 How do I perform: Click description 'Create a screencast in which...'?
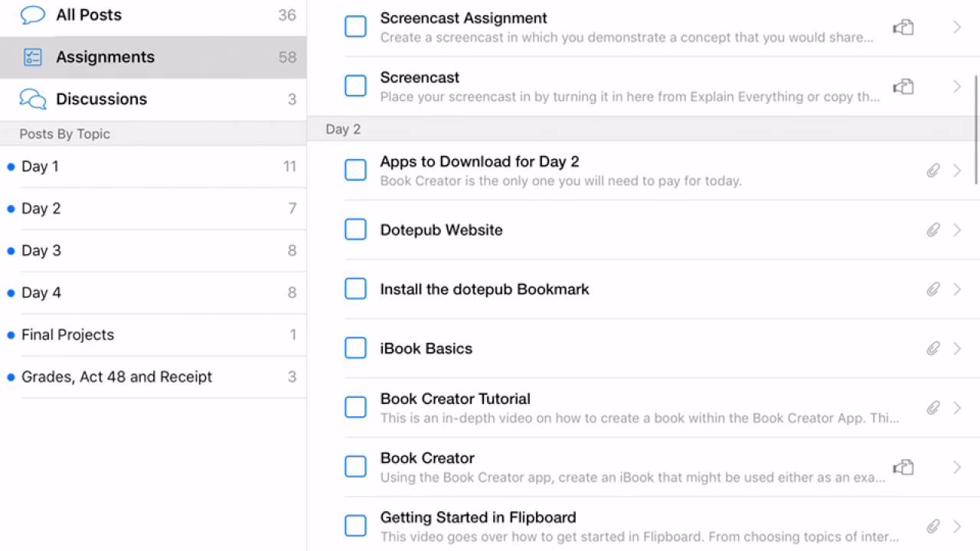[626, 37]
